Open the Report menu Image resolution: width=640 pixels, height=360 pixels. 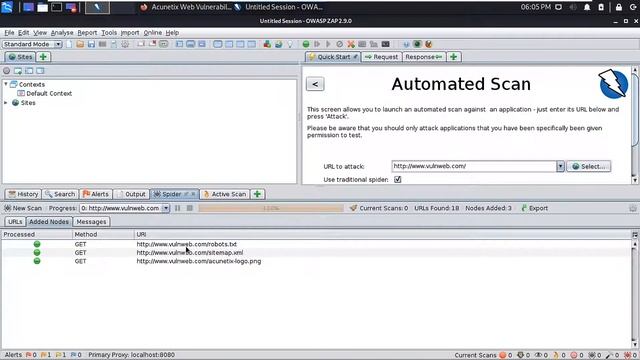pyautogui.click(x=87, y=33)
